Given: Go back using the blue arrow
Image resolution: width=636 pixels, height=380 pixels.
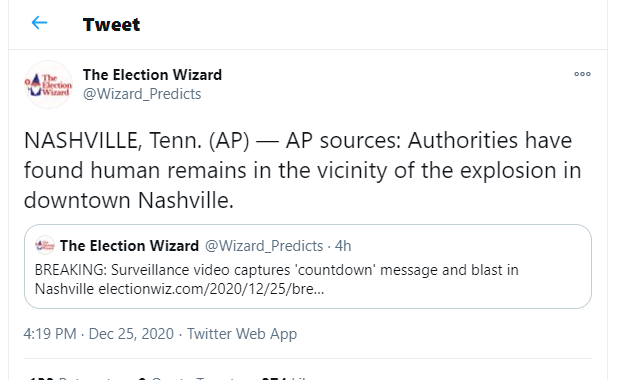Looking at the screenshot, I should coord(39,23).
